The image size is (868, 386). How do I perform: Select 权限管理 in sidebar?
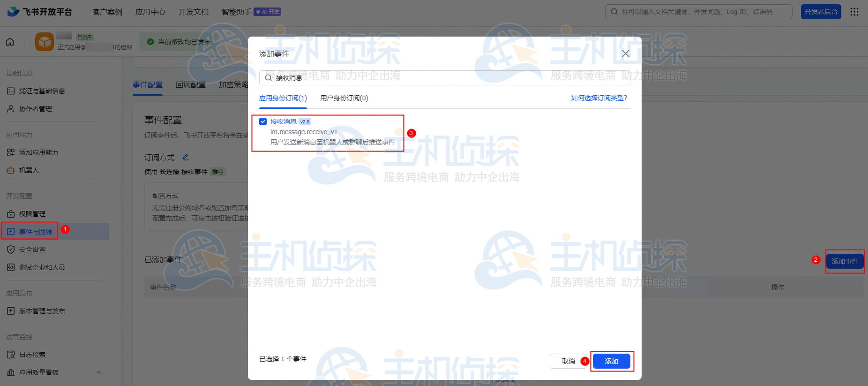click(x=32, y=214)
